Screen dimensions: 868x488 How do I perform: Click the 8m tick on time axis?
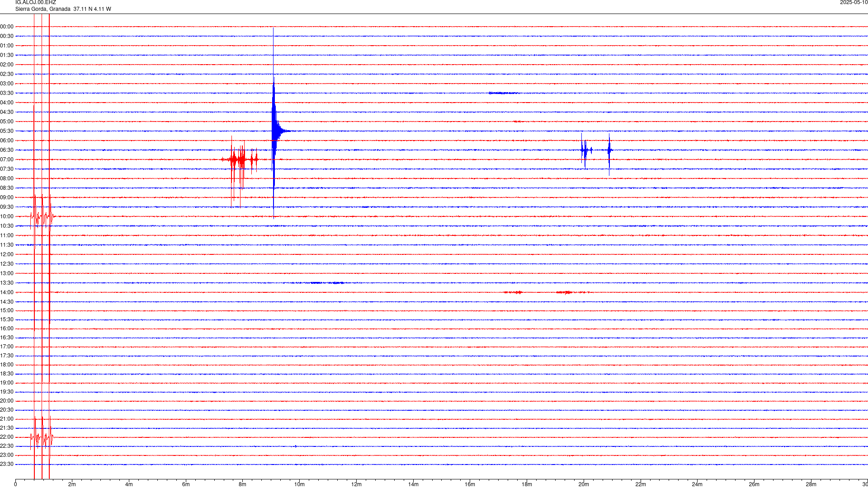pyautogui.click(x=243, y=484)
